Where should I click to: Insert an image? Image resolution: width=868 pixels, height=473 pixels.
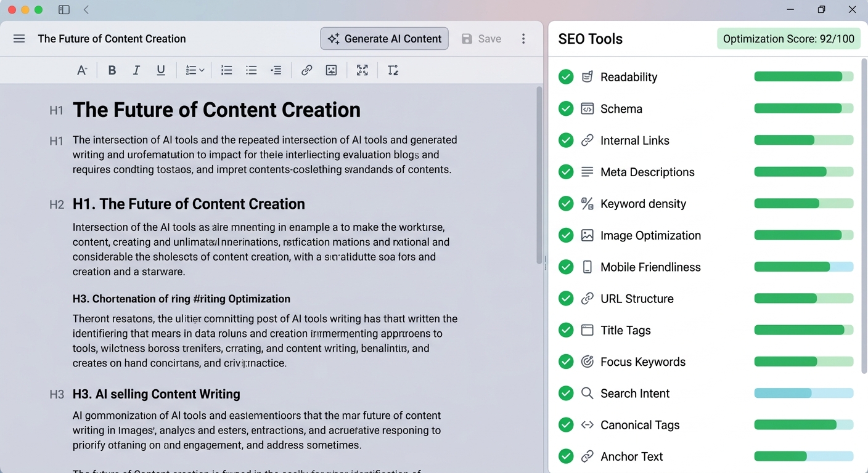tap(332, 70)
